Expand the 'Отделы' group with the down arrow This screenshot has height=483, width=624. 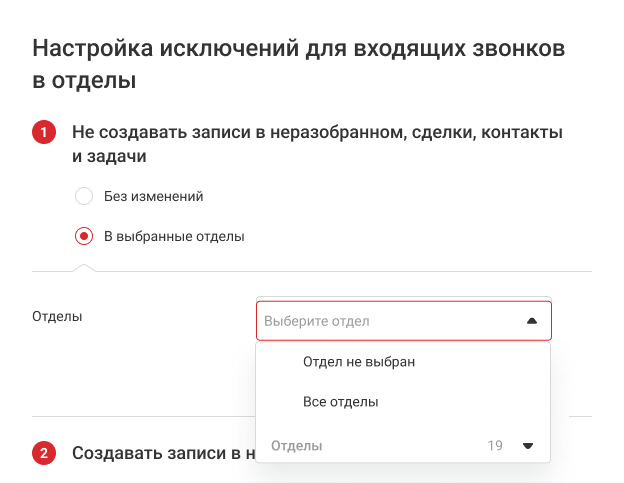[x=528, y=446]
